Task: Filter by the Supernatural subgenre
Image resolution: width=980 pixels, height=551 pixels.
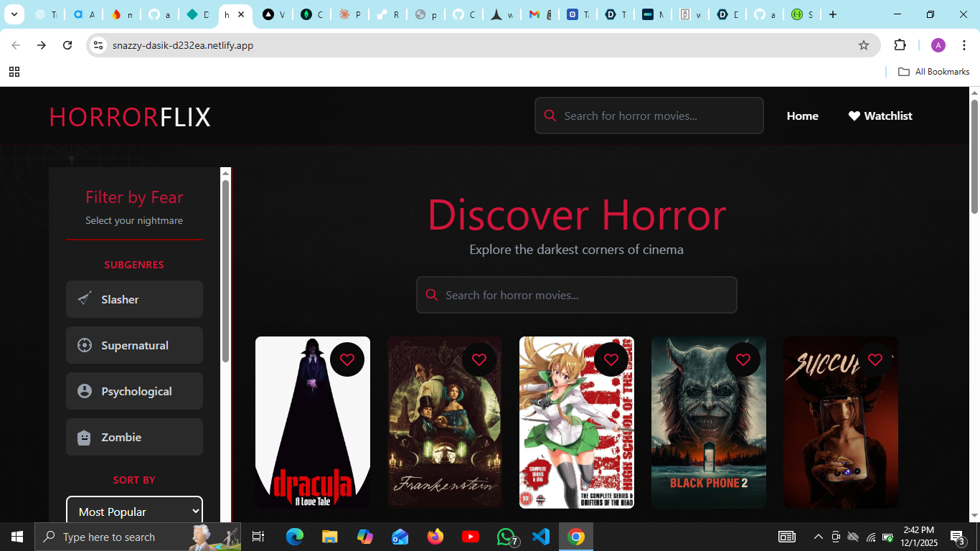Action: pos(134,345)
